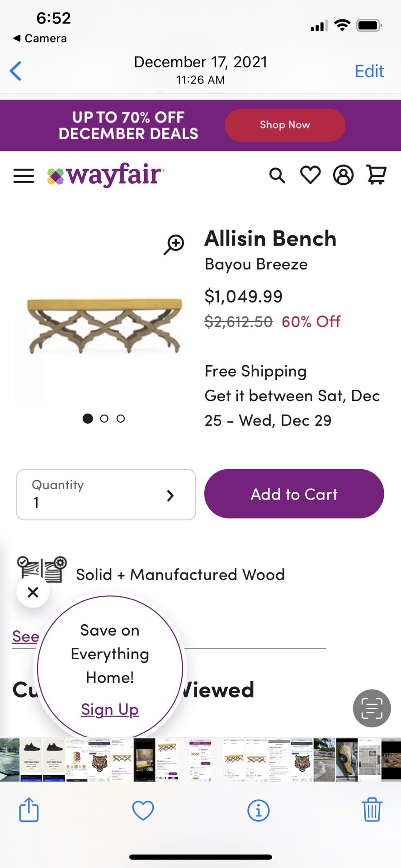Open the Wayfair favorites heart list
This screenshot has width=401, height=868.
[311, 175]
